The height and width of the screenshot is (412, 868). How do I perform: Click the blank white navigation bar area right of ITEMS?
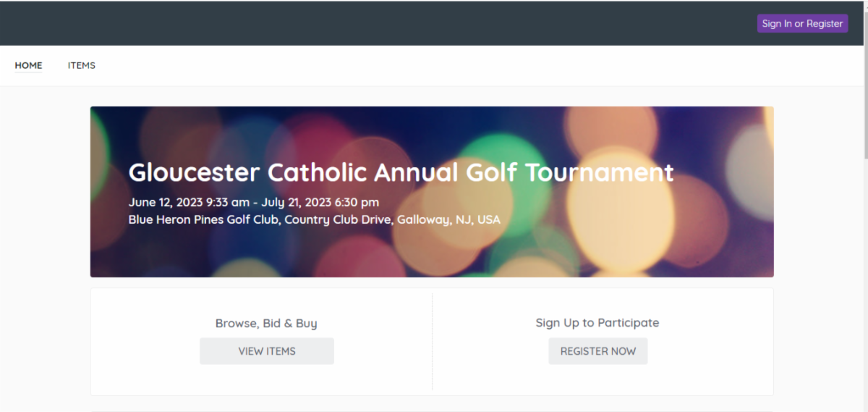[434, 65]
